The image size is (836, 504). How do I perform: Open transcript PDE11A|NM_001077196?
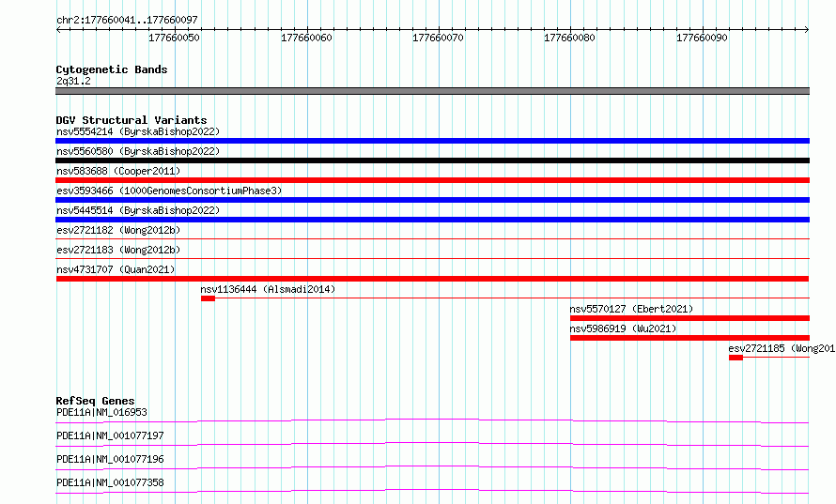click(110, 459)
